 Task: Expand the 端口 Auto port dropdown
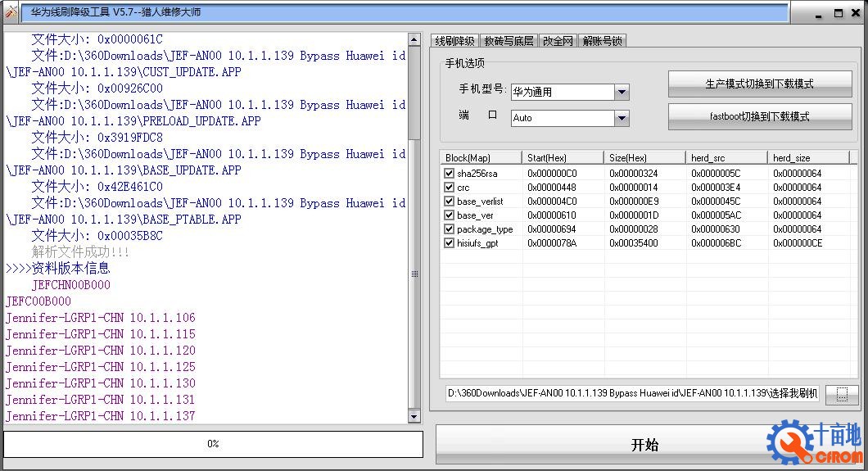(x=622, y=118)
